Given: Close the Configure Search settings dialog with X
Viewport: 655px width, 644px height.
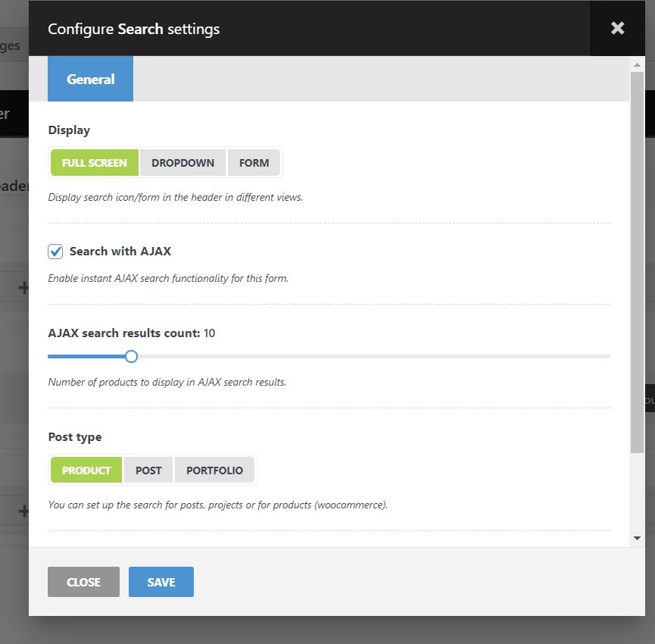Looking at the screenshot, I should [617, 29].
